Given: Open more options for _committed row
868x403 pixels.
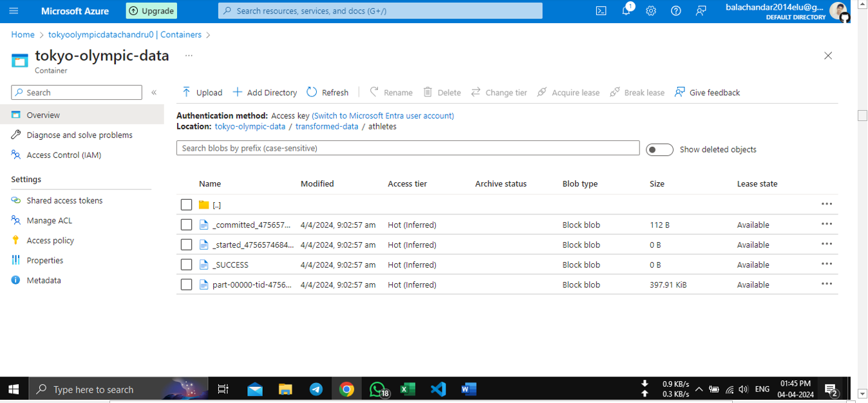Looking at the screenshot, I should click(827, 224).
